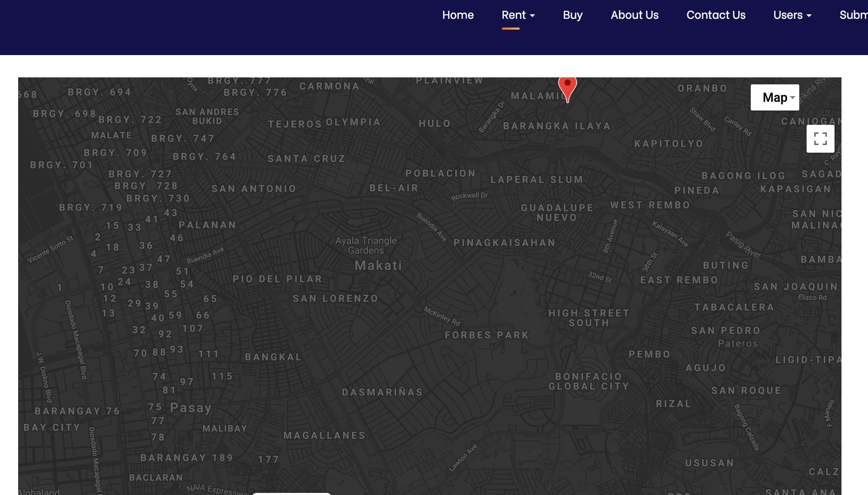Open the Buy page
The width and height of the screenshot is (868, 495).
(x=573, y=15)
